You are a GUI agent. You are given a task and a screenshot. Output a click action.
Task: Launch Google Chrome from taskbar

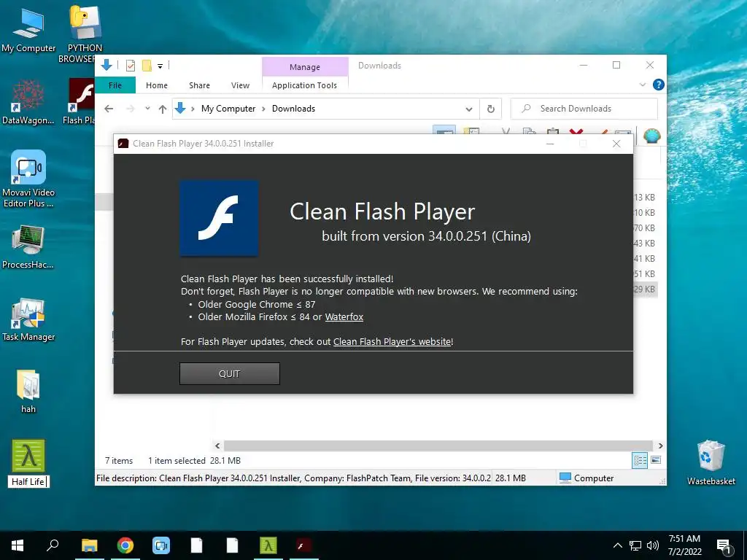click(x=125, y=545)
